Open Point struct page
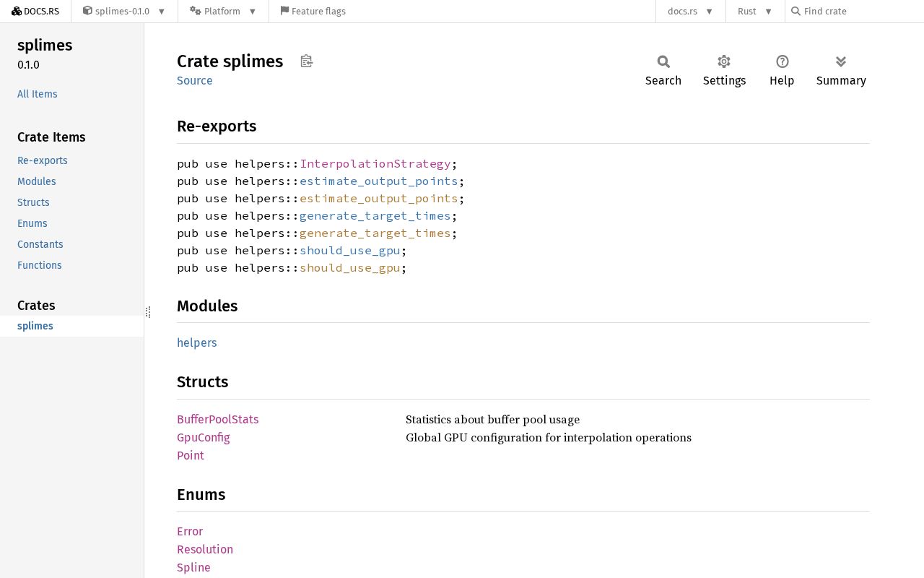 click(191, 455)
